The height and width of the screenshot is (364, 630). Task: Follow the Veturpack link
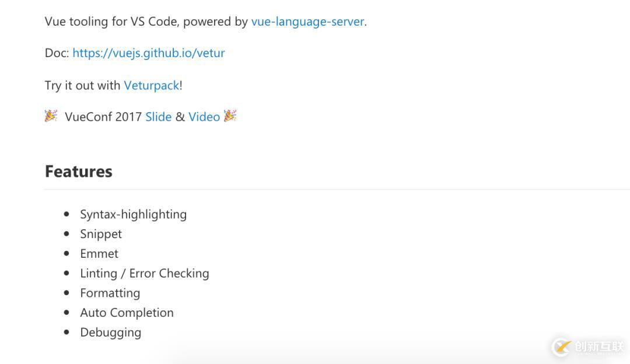(x=152, y=85)
